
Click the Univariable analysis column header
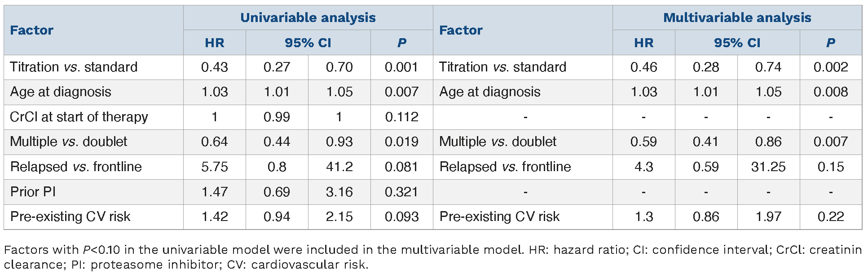[x=308, y=18]
